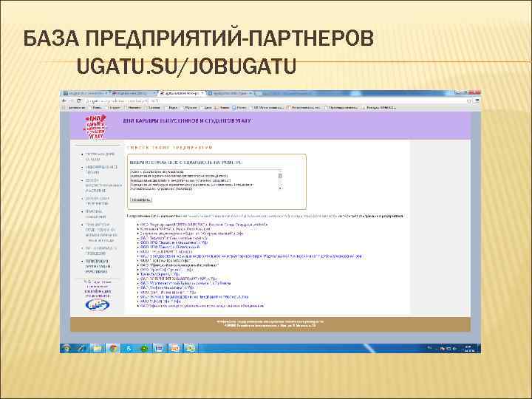Click the browser back arrow
532x399 pixels.
[x=65, y=100]
